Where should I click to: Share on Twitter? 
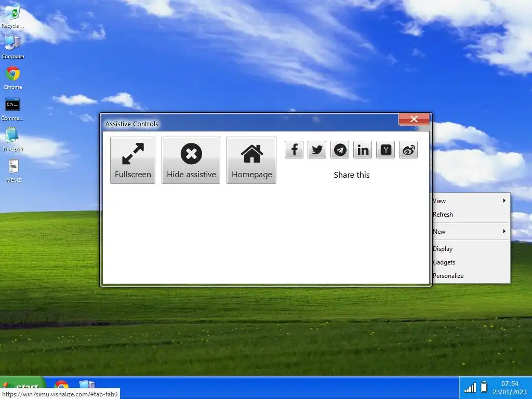point(317,150)
